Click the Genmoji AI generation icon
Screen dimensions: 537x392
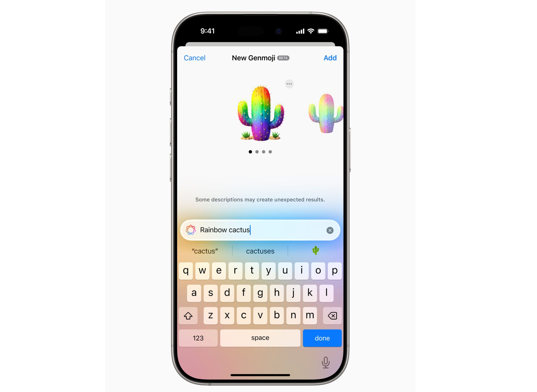(191, 230)
